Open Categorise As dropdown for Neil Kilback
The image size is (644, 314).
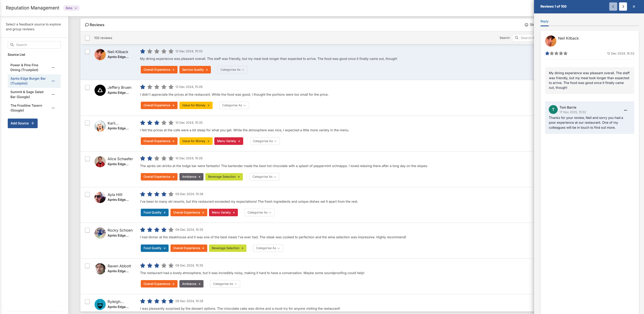(x=232, y=70)
